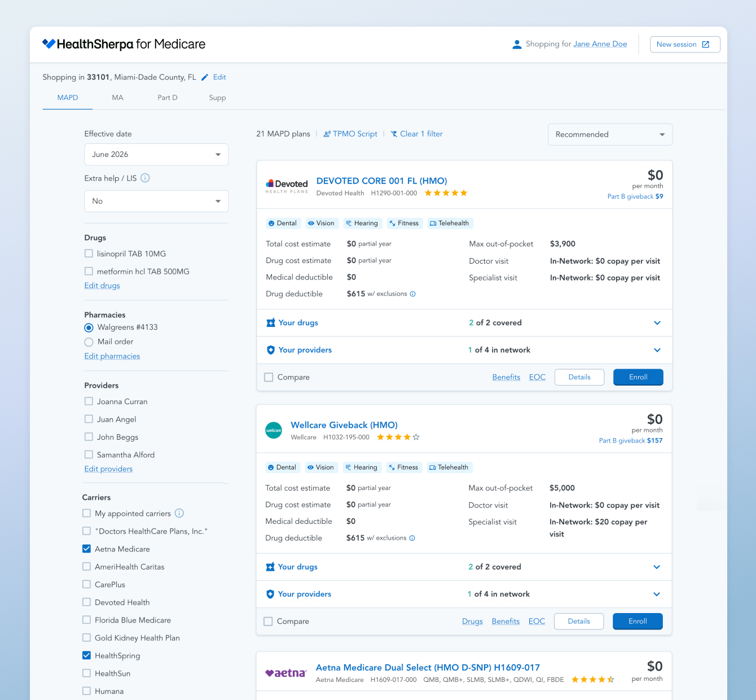The width and height of the screenshot is (756, 700).
Task: Open the Wellcare Giveback (HMO) plan title
Action: [x=344, y=425]
